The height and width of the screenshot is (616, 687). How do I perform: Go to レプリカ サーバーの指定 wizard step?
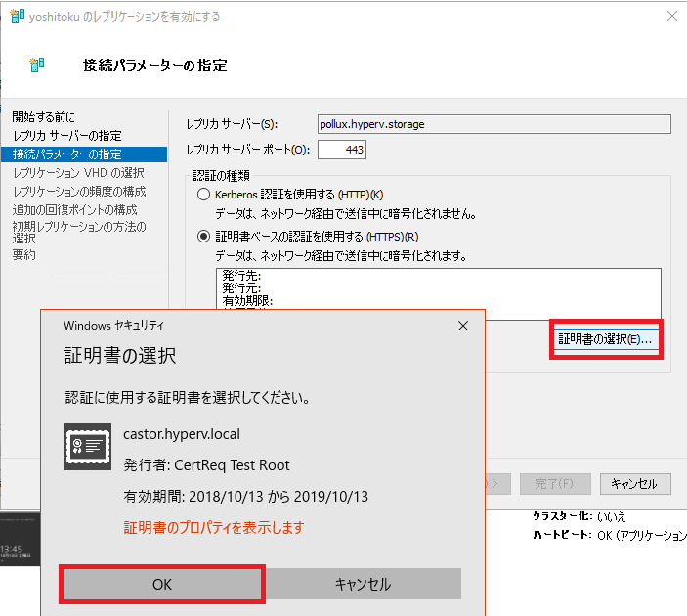(x=67, y=136)
